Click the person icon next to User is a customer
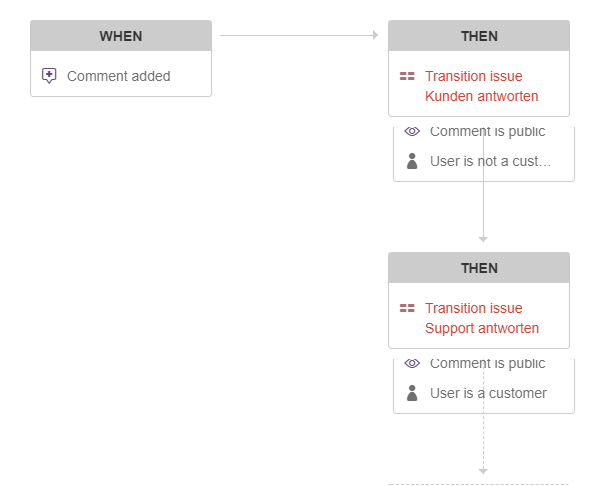The height and width of the screenshot is (486, 591). click(x=412, y=393)
